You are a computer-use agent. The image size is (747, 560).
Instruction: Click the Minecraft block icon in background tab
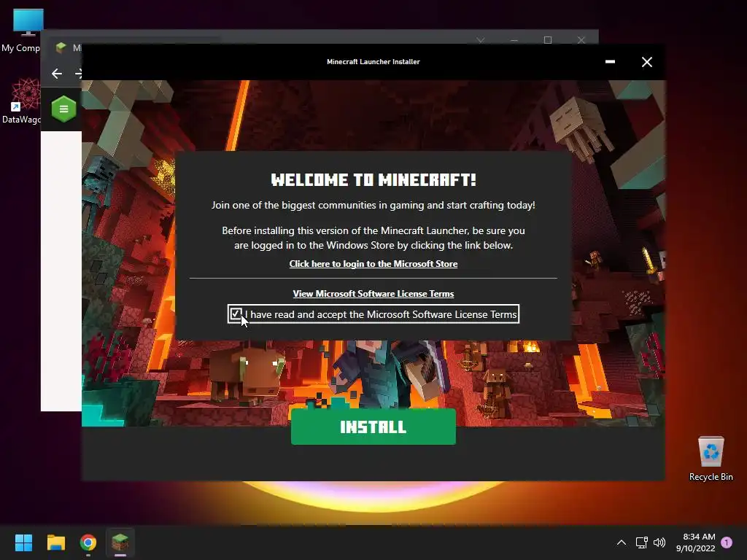[x=61, y=47]
